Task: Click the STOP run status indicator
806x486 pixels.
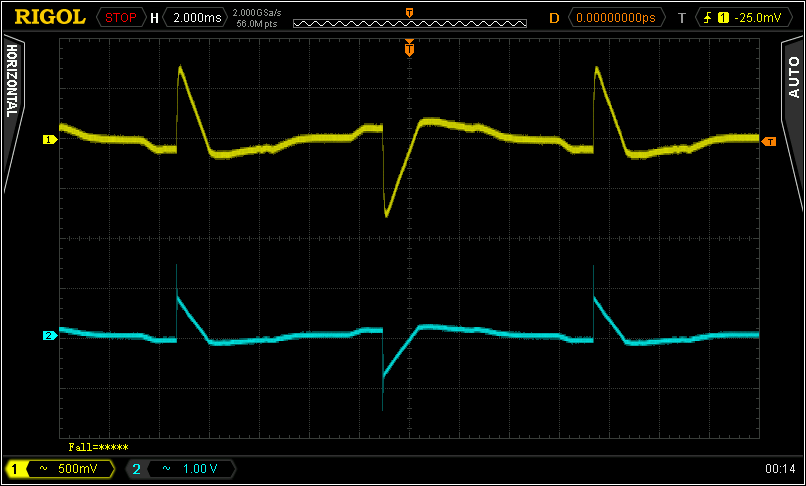Action: click(x=119, y=17)
